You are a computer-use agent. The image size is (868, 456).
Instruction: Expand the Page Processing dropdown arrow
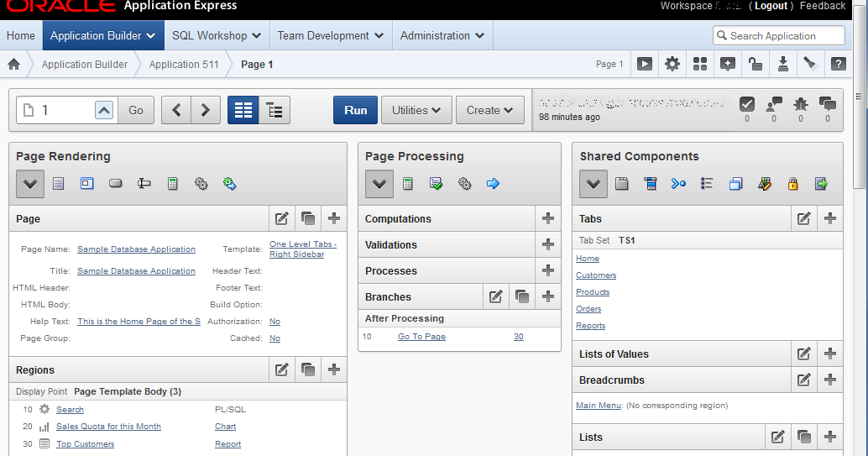379,184
